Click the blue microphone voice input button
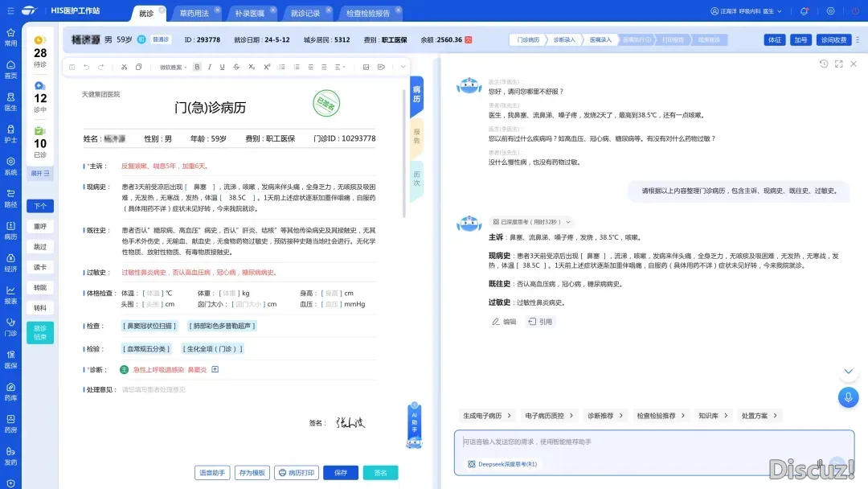 tap(848, 397)
